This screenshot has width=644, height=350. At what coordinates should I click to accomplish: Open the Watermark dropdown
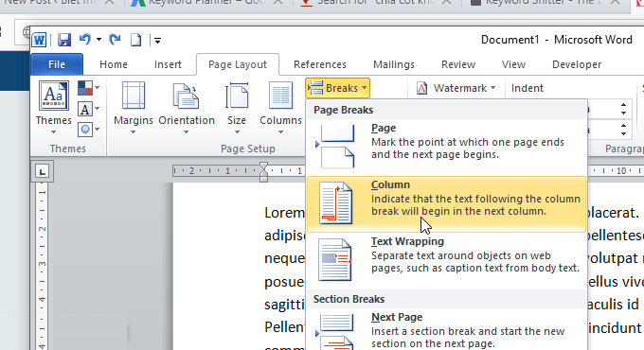click(x=456, y=88)
